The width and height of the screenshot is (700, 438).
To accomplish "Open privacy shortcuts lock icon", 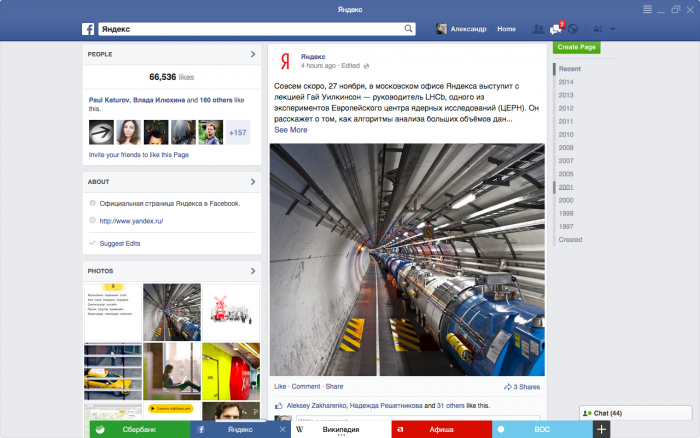I will 597,29.
